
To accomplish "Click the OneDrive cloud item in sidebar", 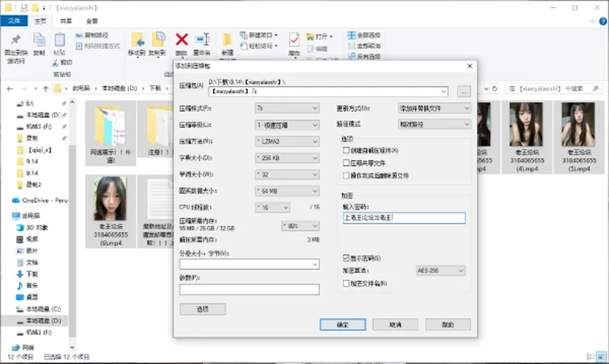I will tap(39, 200).
